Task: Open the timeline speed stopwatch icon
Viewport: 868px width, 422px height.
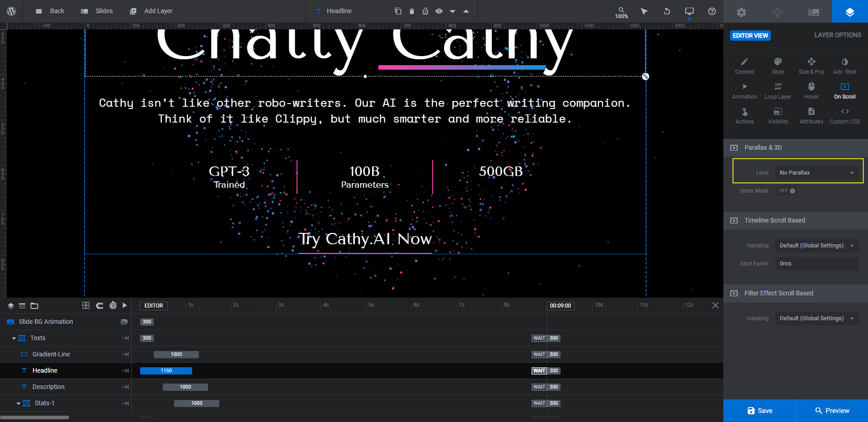Action: (x=113, y=306)
